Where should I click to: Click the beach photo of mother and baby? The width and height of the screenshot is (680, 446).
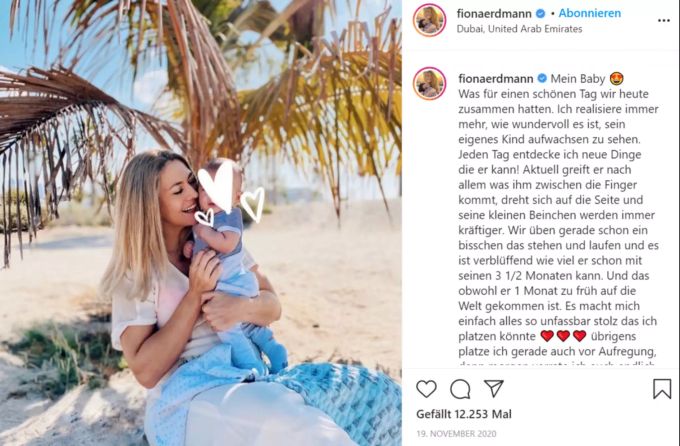(201, 223)
